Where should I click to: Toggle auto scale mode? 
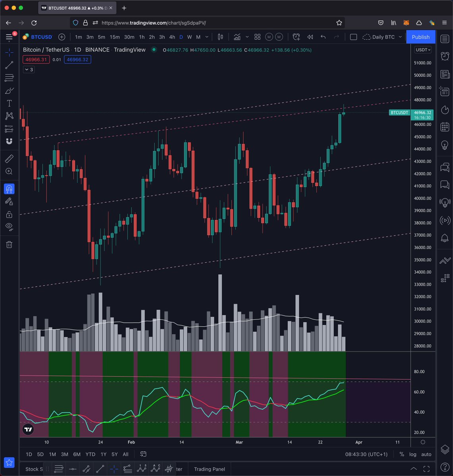click(x=426, y=454)
